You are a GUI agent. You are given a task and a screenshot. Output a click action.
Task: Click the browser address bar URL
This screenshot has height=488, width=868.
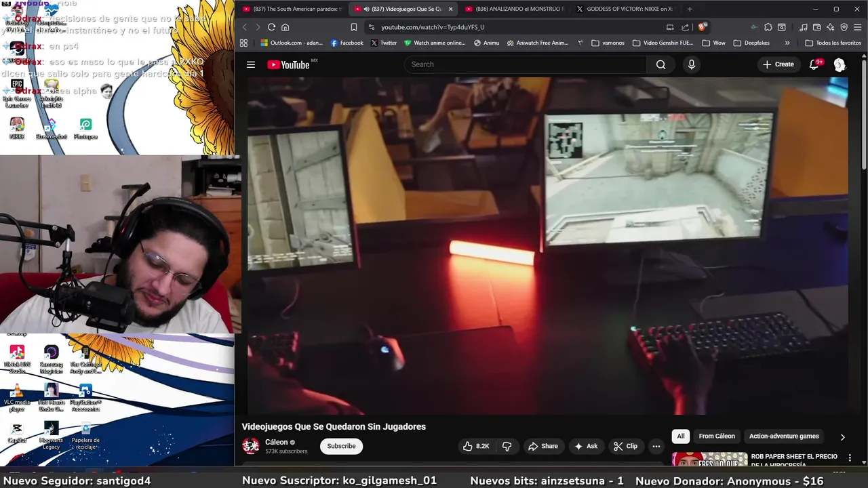tap(433, 27)
